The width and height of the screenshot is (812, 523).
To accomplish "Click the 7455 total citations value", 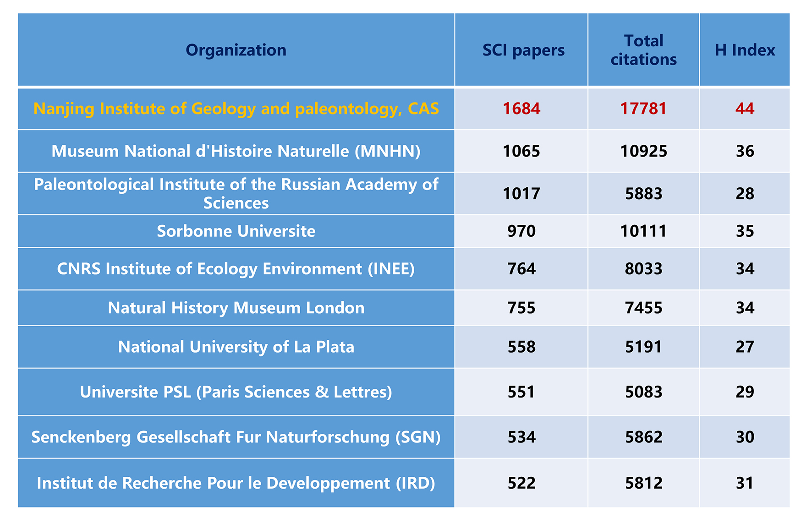I will [643, 308].
